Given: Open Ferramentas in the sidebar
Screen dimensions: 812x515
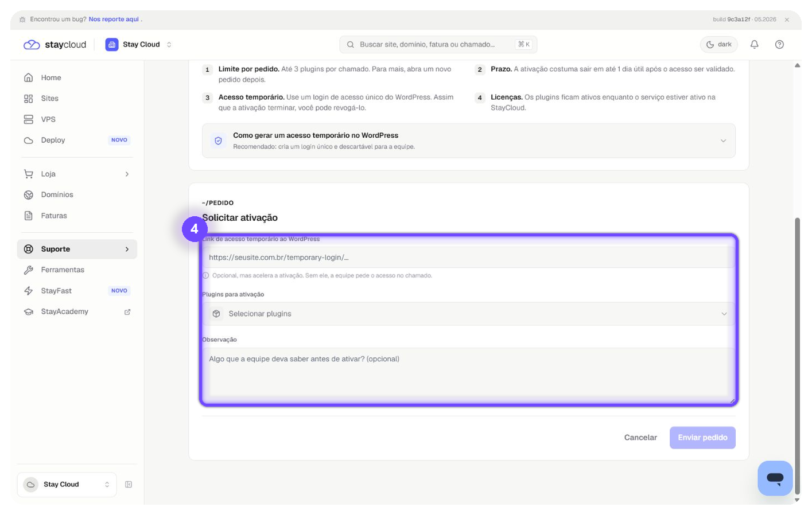Looking at the screenshot, I should [77, 270].
